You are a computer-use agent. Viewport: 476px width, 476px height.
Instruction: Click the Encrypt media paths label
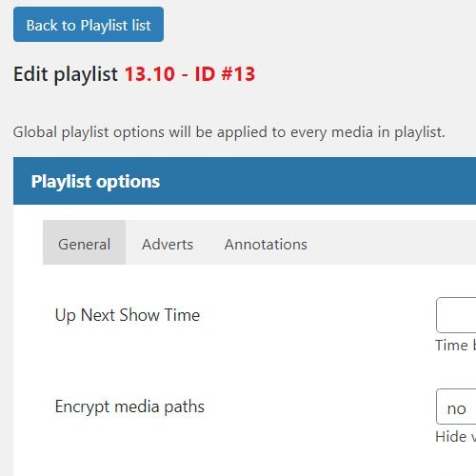[129, 407]
